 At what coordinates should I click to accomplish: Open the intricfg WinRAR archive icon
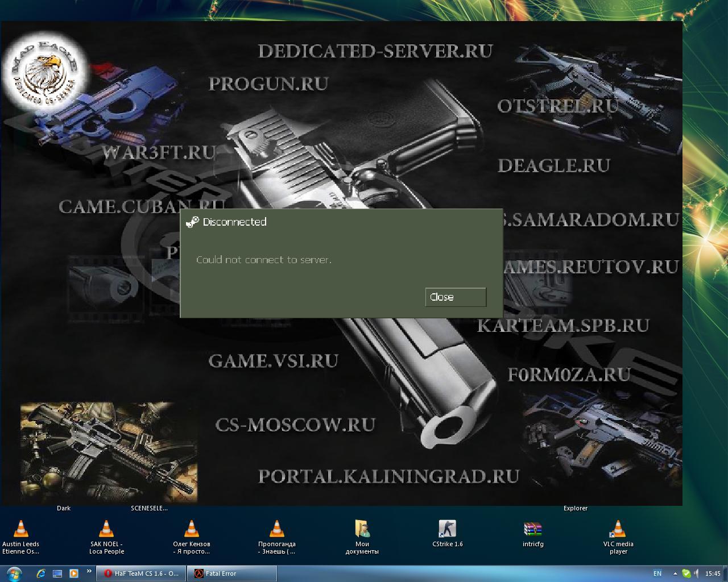point(533,530)
